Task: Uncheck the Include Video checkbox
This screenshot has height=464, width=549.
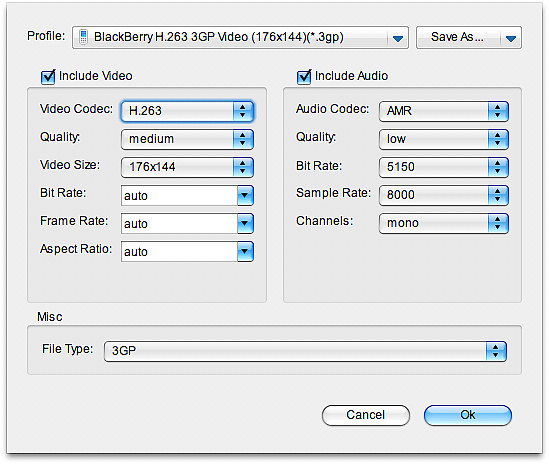Action: (x=48, y=77)
